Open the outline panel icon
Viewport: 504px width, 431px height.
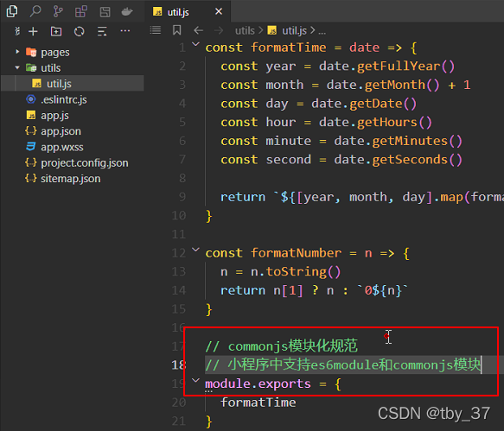105,12
